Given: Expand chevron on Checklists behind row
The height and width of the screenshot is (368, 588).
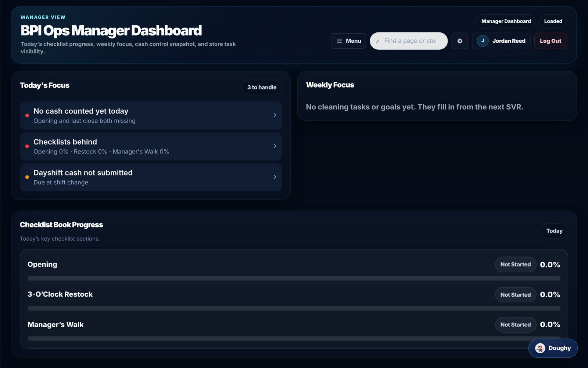Looking at the screenshot, I should click(x=275, y=146).
